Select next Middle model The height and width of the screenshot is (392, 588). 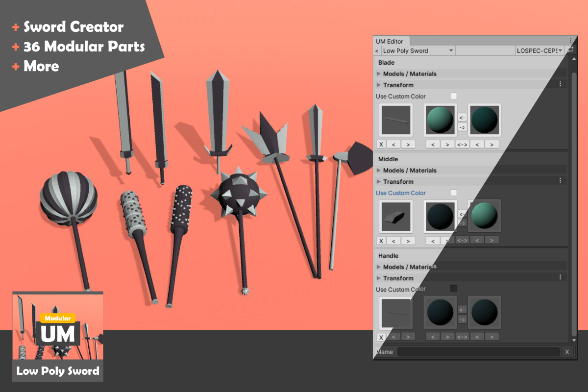408,241
